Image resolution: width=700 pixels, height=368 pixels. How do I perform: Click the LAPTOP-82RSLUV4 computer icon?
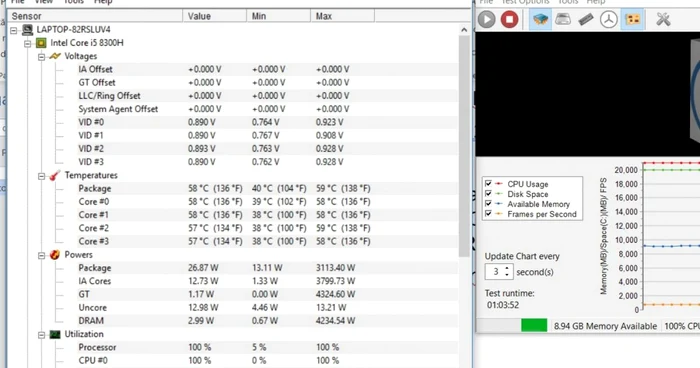coord(28,29)
